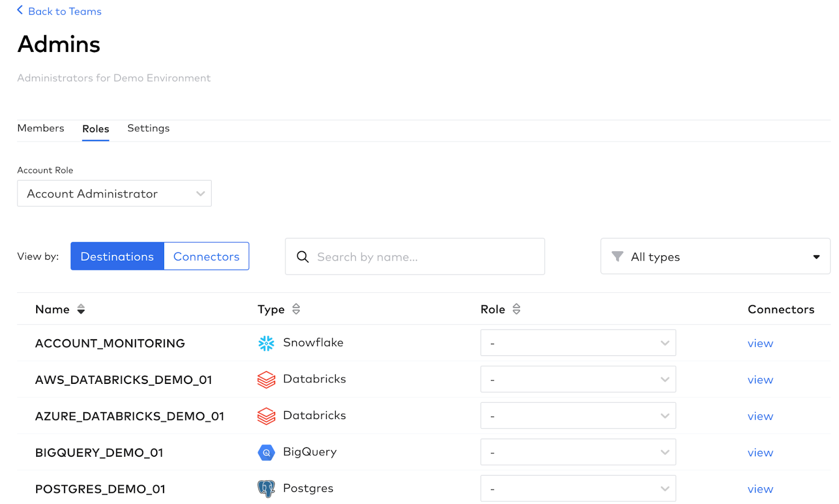Select the AZURE_DATABRICKS_DEMO_01 destination name
839x504 pixels.
pyautogui.click(x=130, y=416)
